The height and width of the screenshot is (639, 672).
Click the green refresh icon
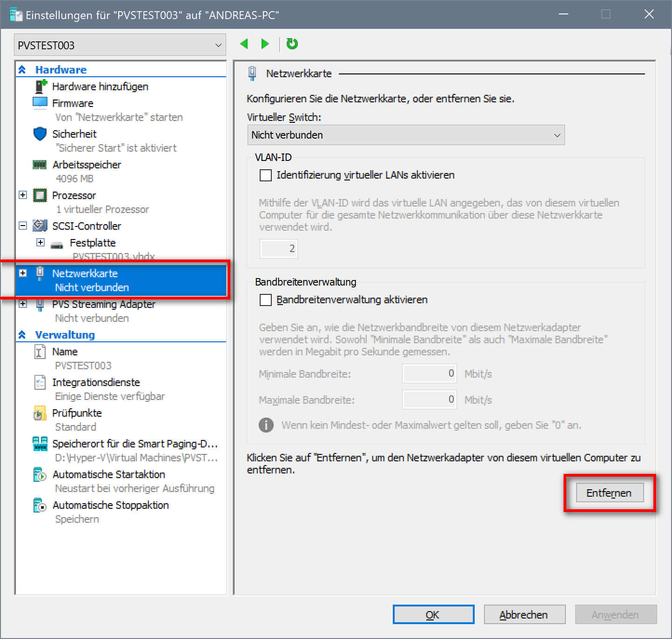[292, 44]
